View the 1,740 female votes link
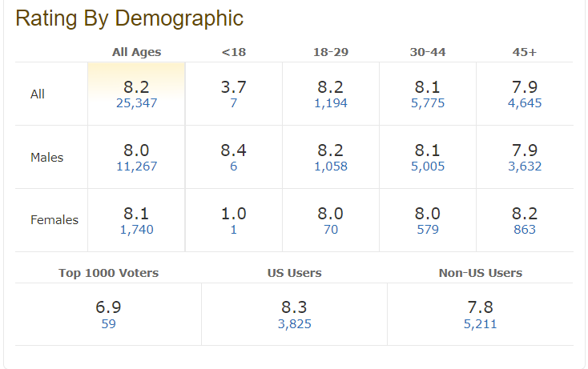This screenshot has width=588, height=369. 136,230
